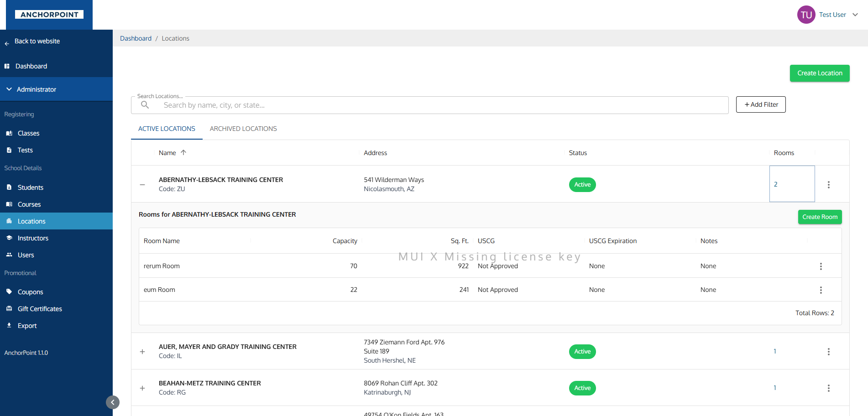Open Test User account dropdown
Viewport: 868px width, 416px height.
coord(855,15)
